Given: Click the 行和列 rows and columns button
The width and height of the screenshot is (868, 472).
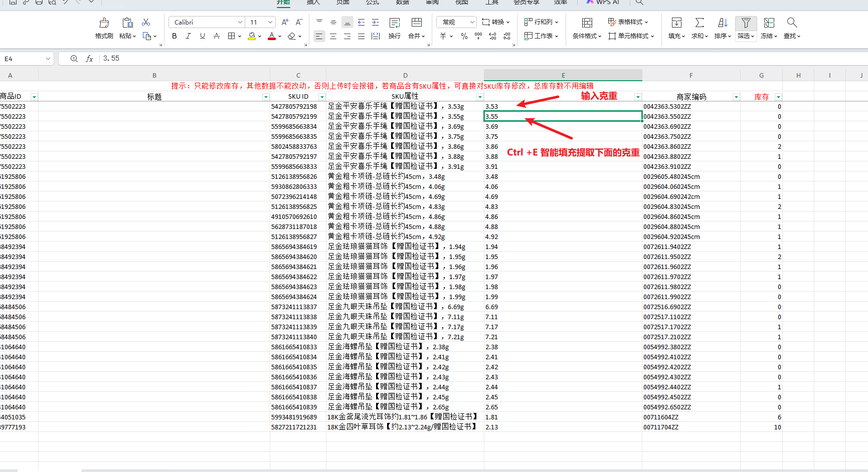Looking at the screenshot, I should [x=541, y=22].
